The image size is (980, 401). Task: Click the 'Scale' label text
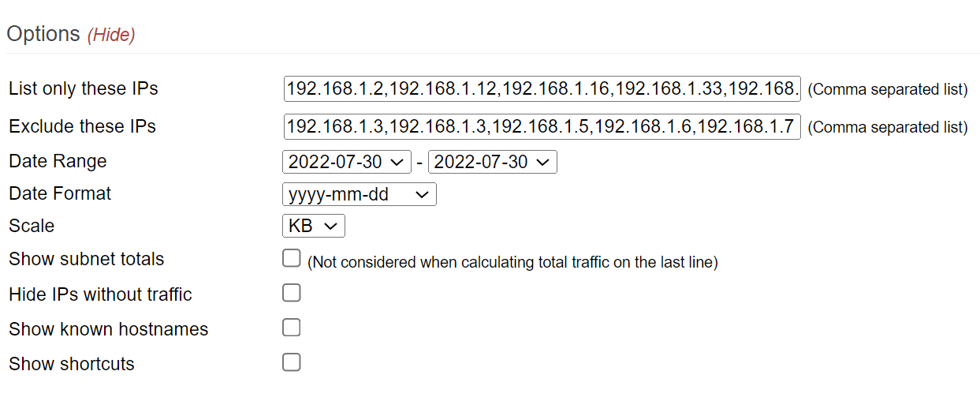[32, 226]
